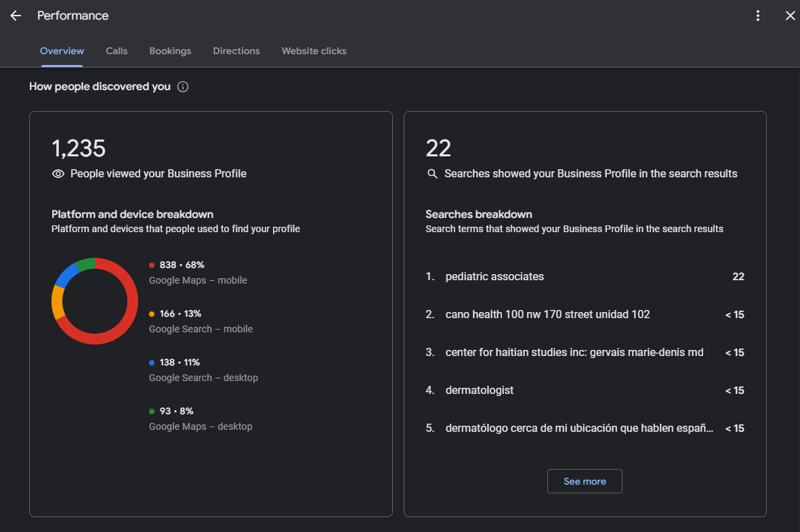Screen dimensions: 800x532
Task: Click the 'dermatologist' search term row
Action: pyautogui.click(x=480, y=391)
